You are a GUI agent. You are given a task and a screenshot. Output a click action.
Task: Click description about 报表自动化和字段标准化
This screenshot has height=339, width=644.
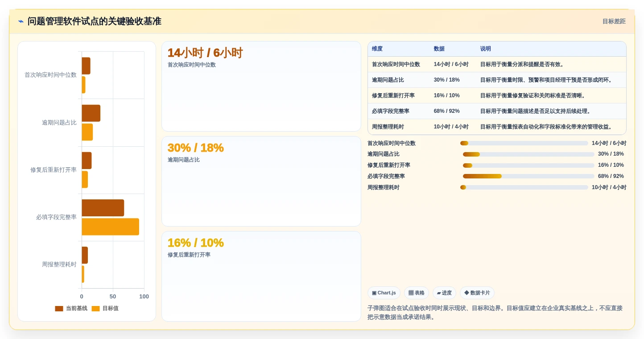coord(547,127)
